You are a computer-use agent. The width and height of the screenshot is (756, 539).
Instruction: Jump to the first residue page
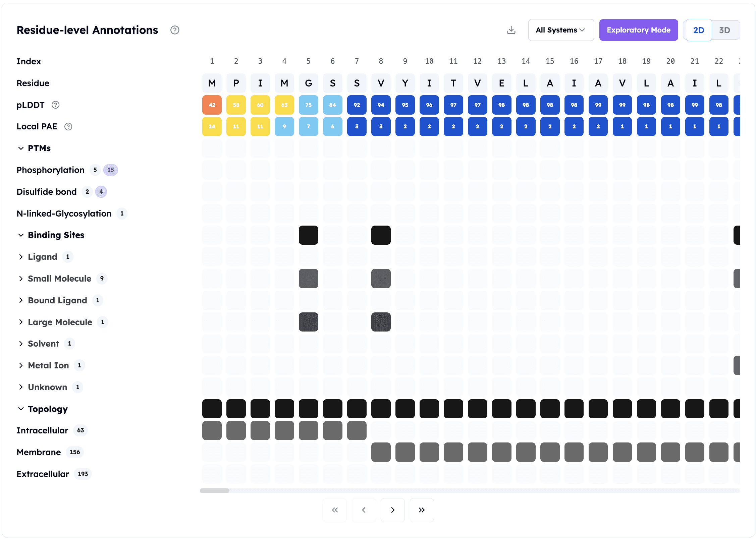tap(334, 510)
